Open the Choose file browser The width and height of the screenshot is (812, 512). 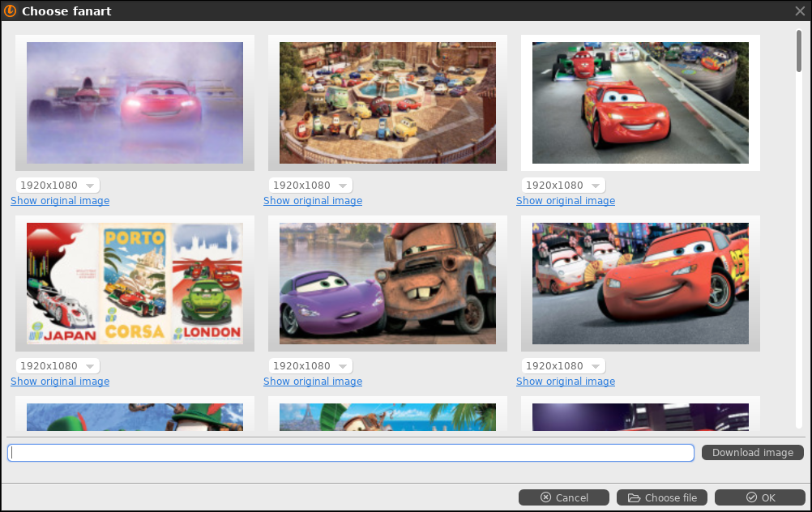(662, 497)
